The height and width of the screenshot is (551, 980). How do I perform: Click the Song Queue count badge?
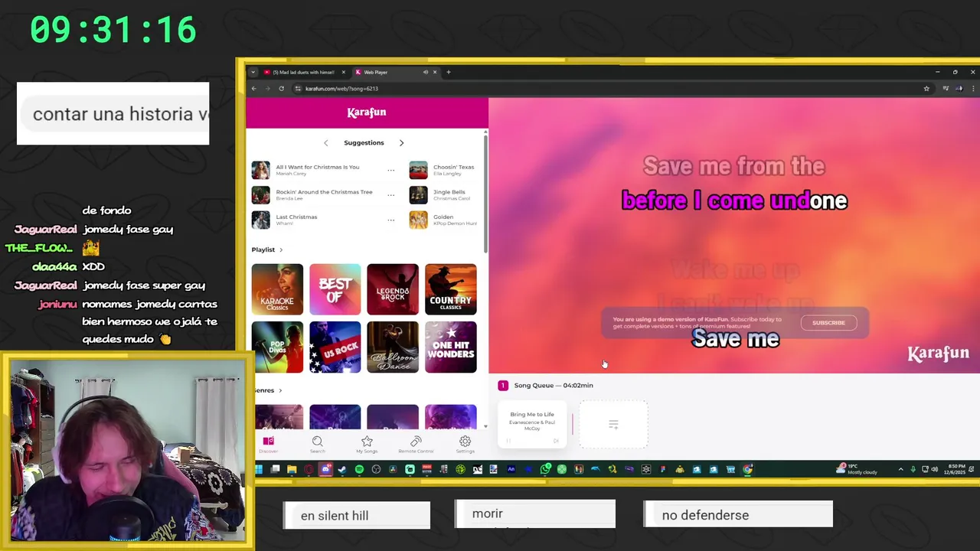tap(503, 386)
